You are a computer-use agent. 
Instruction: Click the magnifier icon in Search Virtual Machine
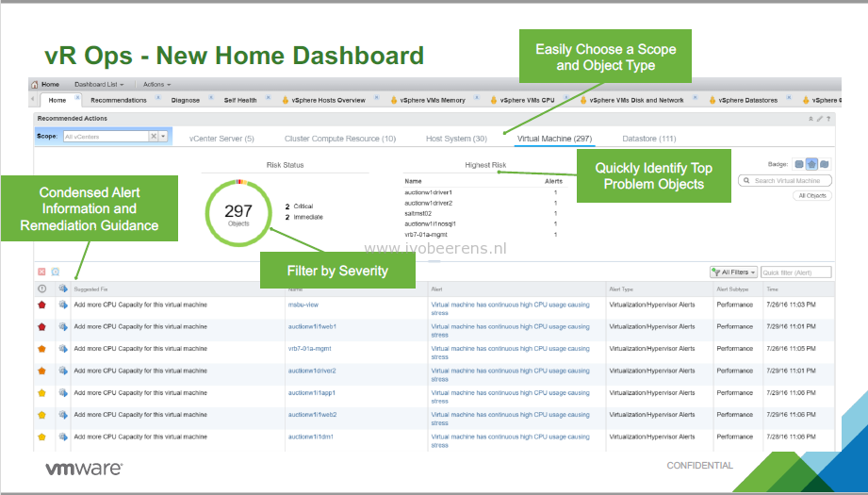(746, 180)
